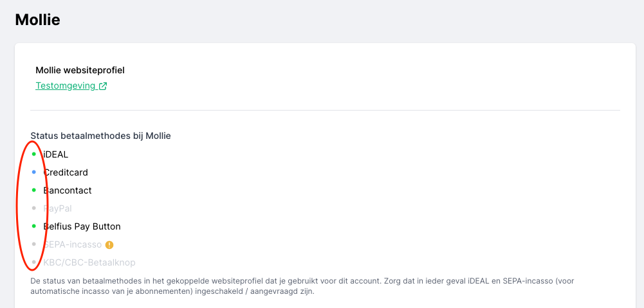
Task: Select the KBC/CBC-Betaalknop label
Action: 89,262
